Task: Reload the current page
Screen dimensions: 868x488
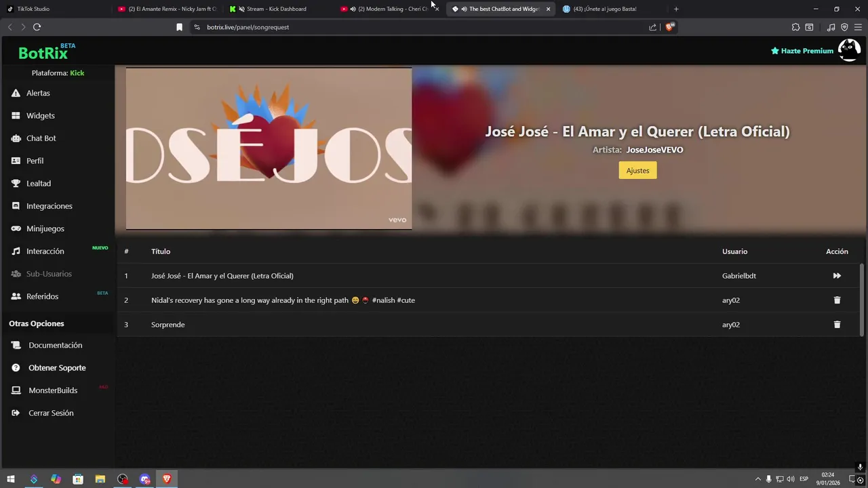Action: click(37, 27)
